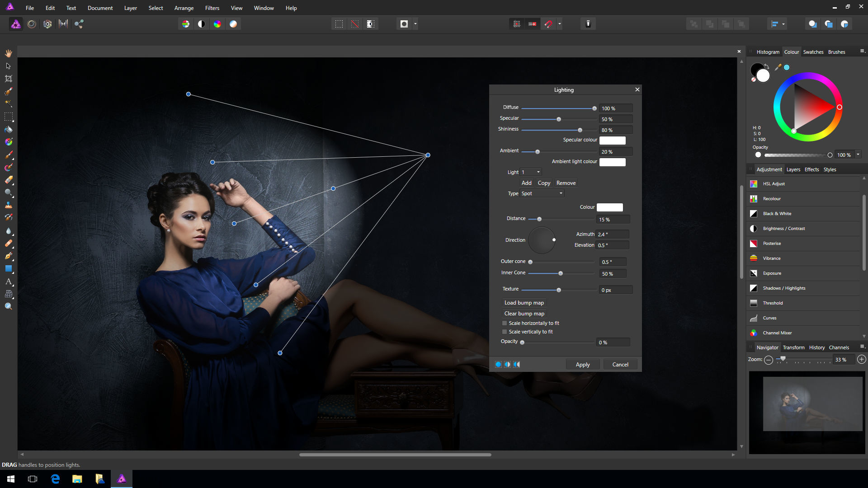The image size is (868, 488).
Task: Enable Ambient light colour swatch
Action: click(x=610, y=161)
